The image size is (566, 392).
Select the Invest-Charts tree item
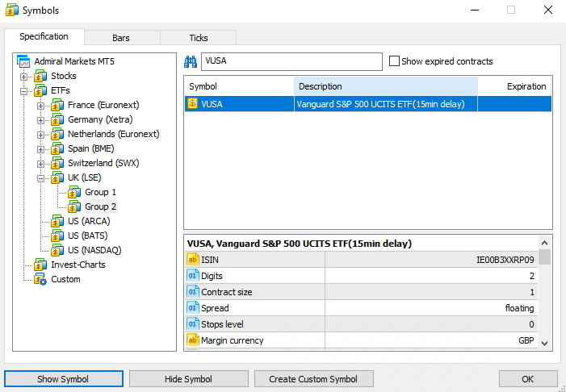[78, 265]
